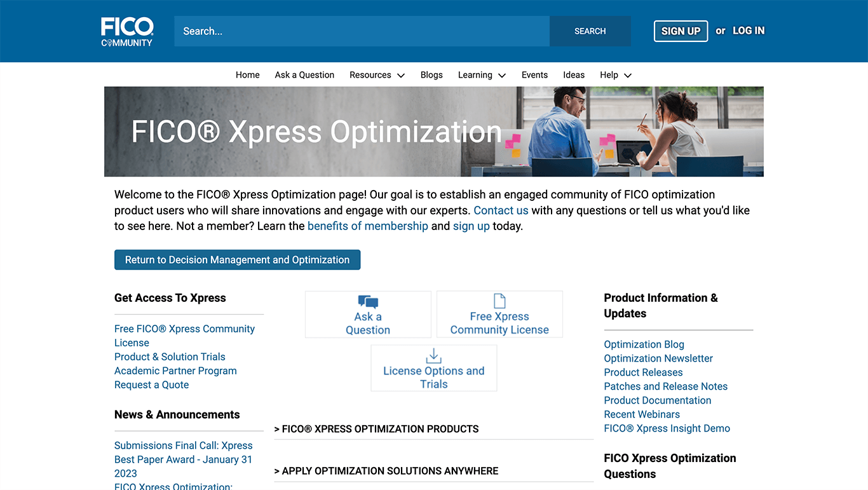Click the Log In link
The height and width of the screenshot is (490, 868).
(749, 31)
